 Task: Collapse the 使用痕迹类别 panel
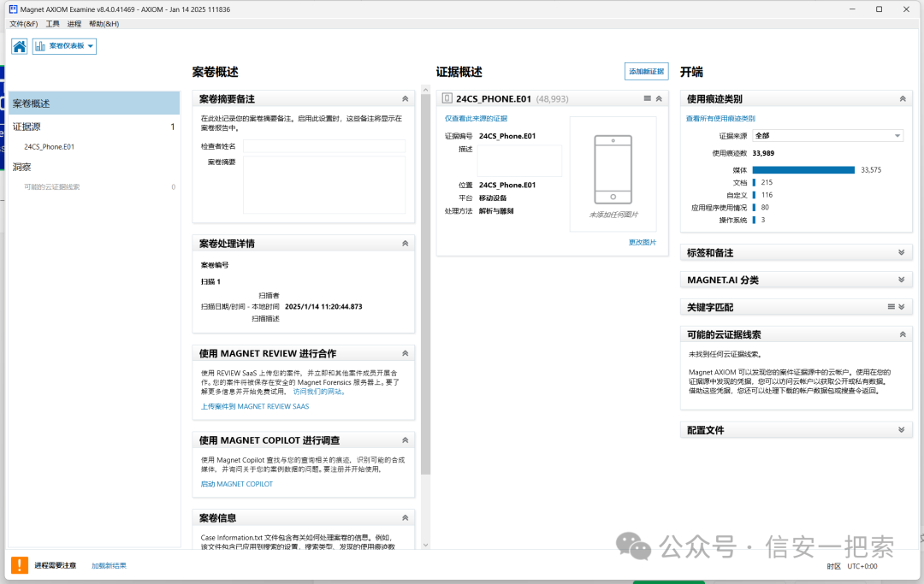[903, 99]
